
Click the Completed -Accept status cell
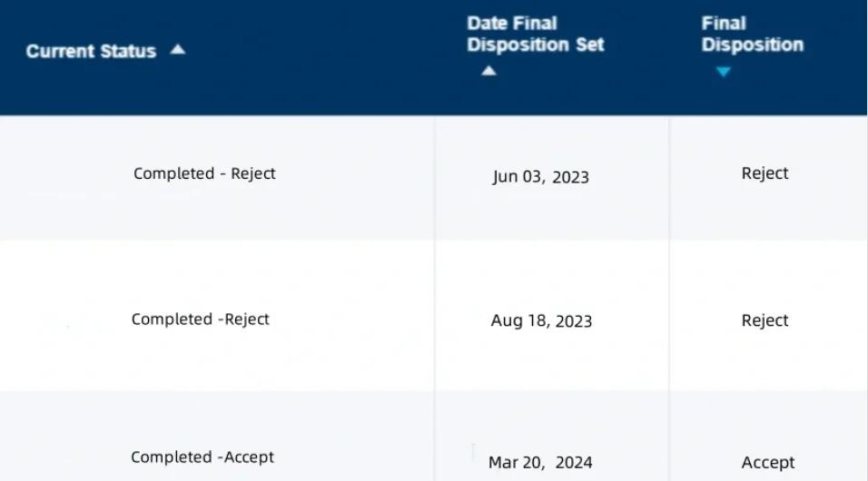[x=202, y=457]
